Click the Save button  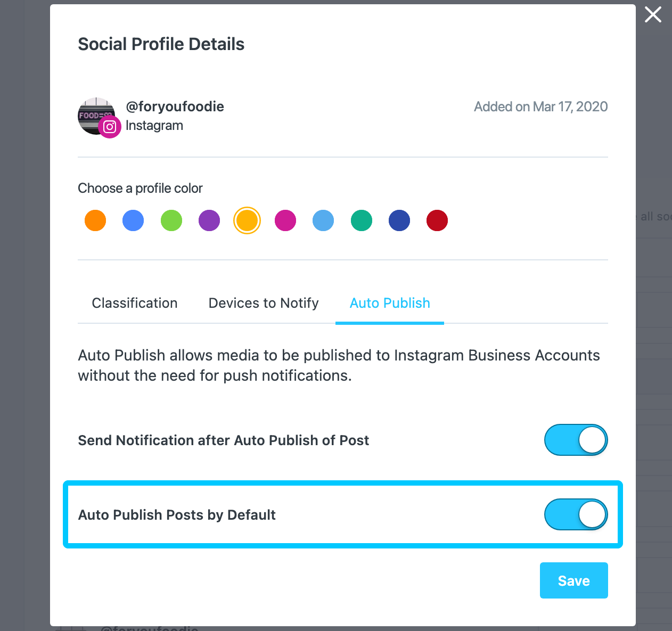573,580
